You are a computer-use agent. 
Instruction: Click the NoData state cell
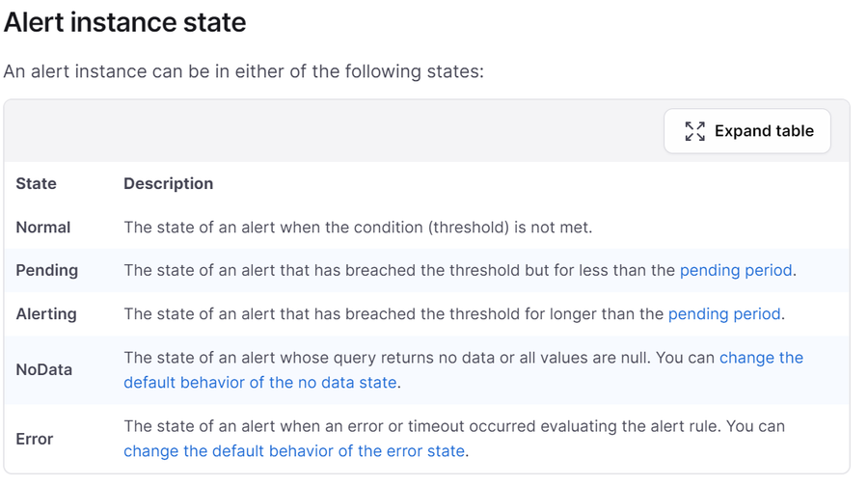[x=43, y=369]
